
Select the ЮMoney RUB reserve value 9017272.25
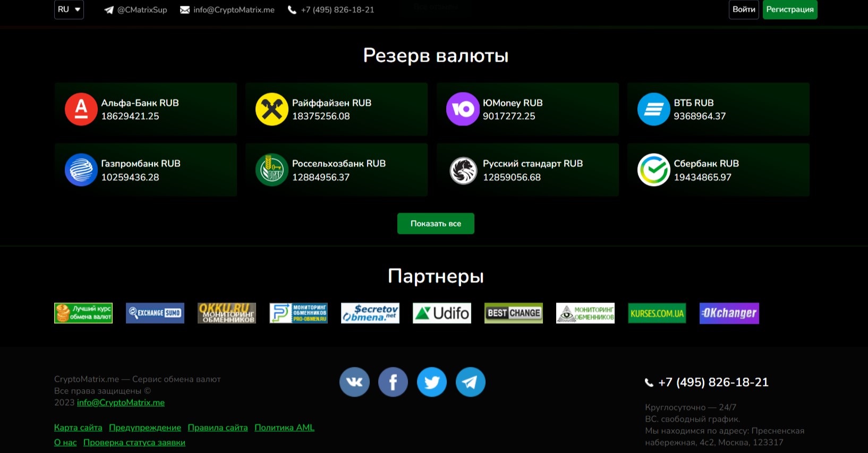[509, 116]
